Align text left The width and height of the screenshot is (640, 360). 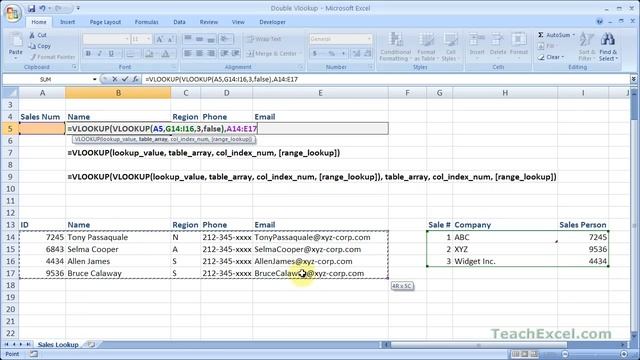pyautogui.click(x=188, y=53)
